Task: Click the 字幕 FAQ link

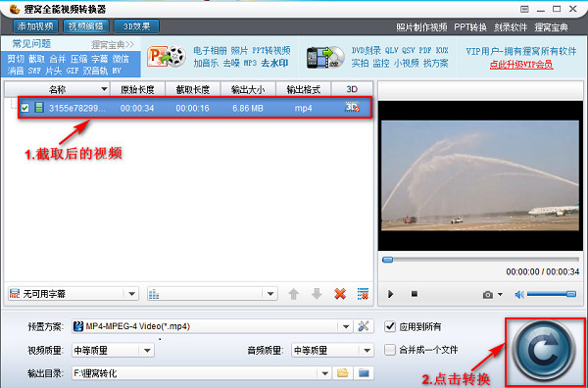Action: [x=100, y=59]
